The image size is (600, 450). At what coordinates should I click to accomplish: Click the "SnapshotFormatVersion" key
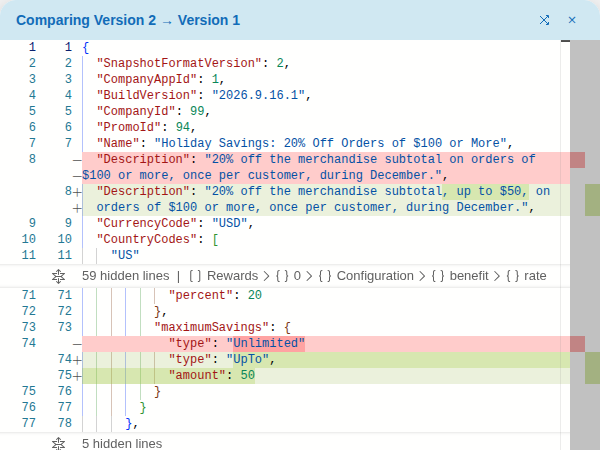click(x=179, y=63)
